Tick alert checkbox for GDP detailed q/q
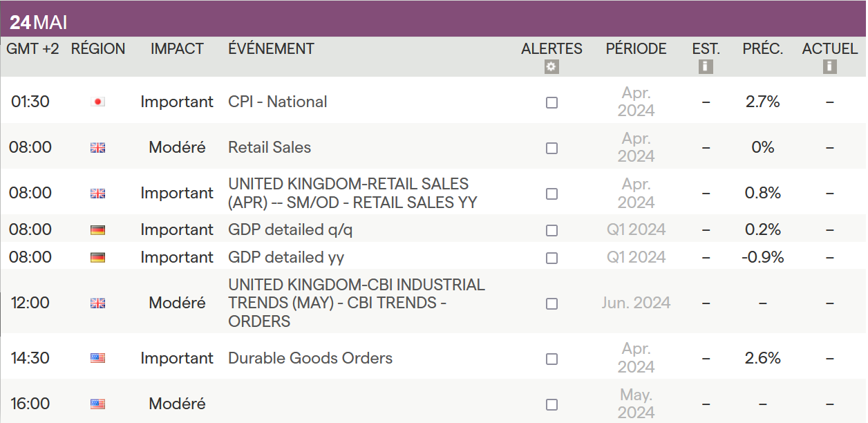Viewport: 868px width, 423px height. coord(551,230)
